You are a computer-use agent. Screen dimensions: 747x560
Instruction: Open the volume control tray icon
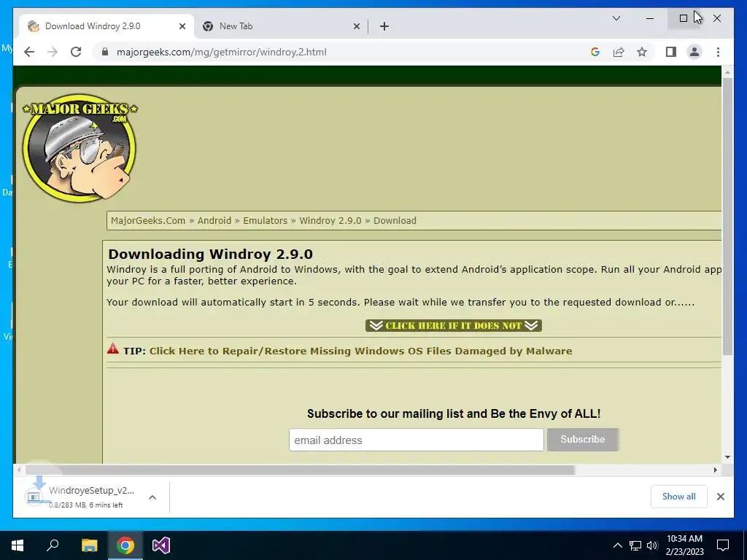click(652, 545)
